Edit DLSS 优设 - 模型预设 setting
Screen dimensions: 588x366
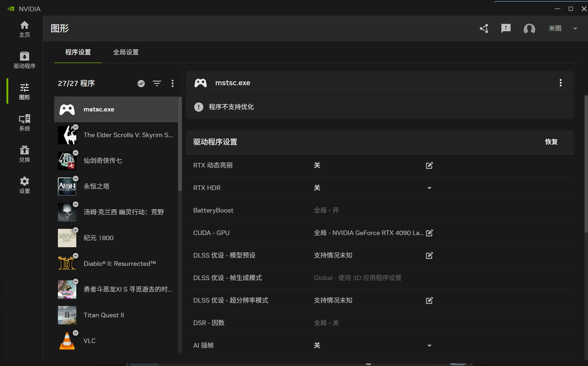click(429, 255)
